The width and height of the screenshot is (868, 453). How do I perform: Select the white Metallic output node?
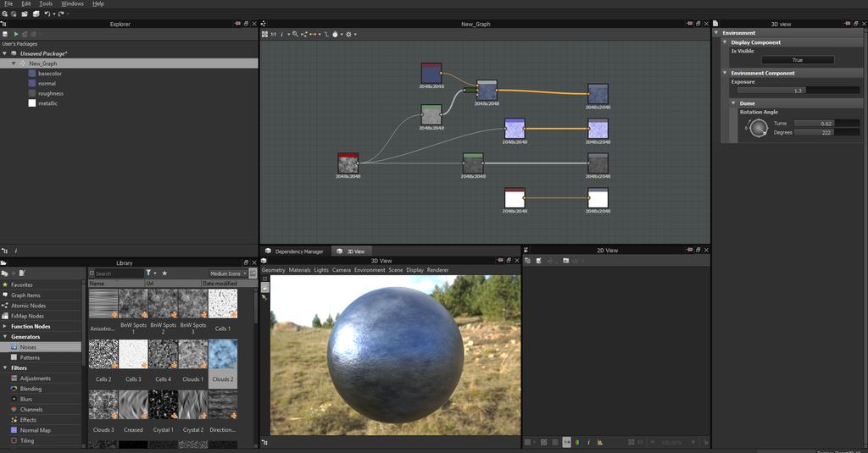(x=598, y=197)
